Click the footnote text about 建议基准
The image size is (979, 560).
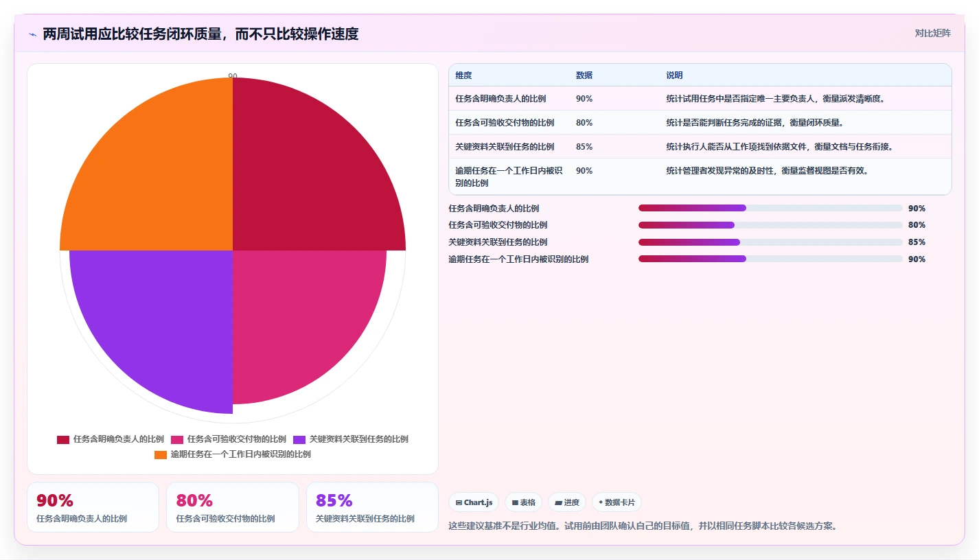click(x=643, y=526)
